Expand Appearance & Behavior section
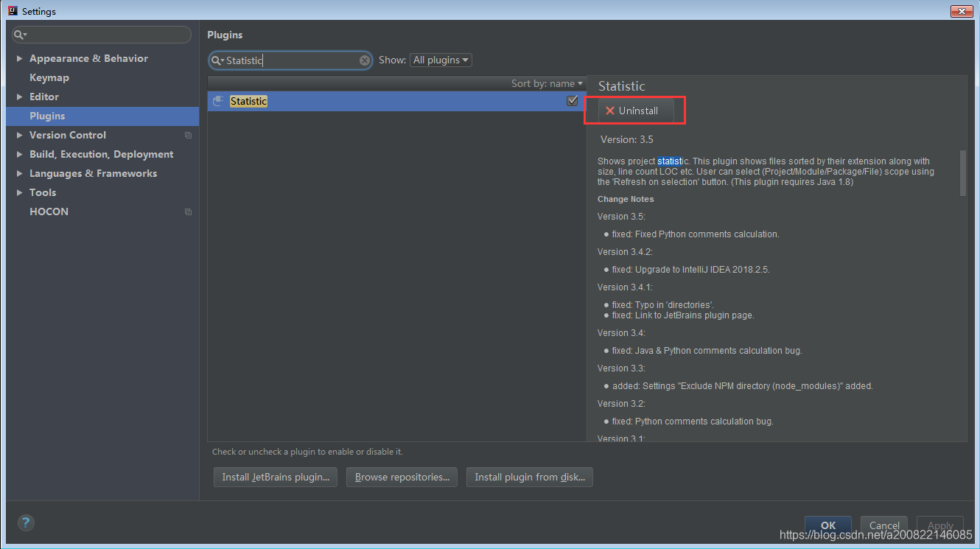 point(19,58)
